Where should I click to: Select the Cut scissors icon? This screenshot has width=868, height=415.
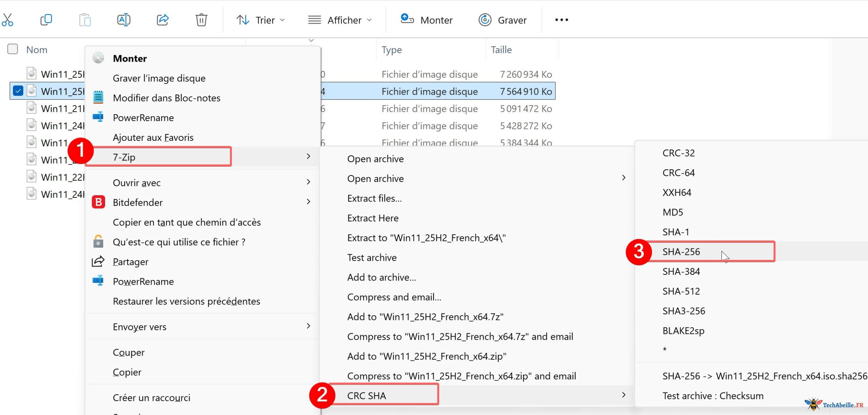pyautogui.click(x=8, y=19)
